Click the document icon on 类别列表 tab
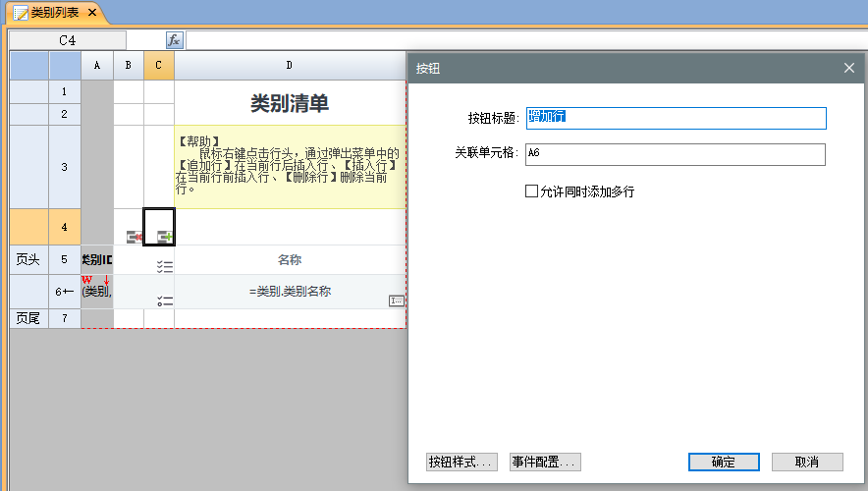The width and height of the screenshot is (868, 491). click(x=20, y=13)
